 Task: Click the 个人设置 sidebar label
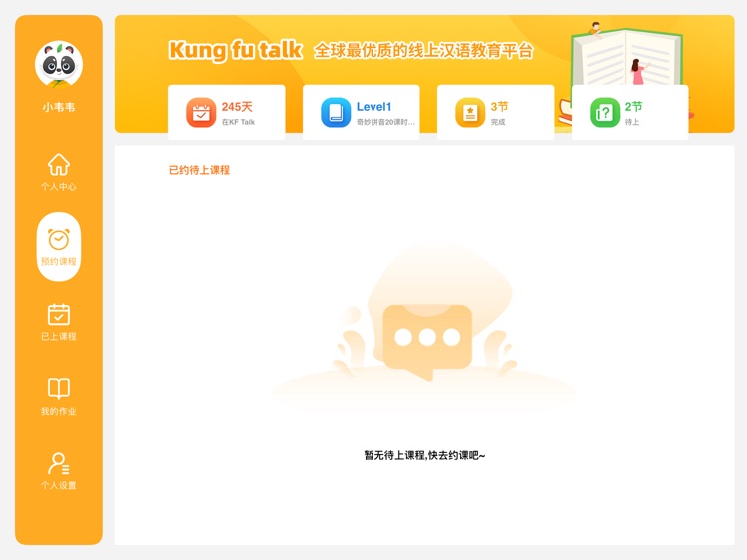(x=59, y=485)
